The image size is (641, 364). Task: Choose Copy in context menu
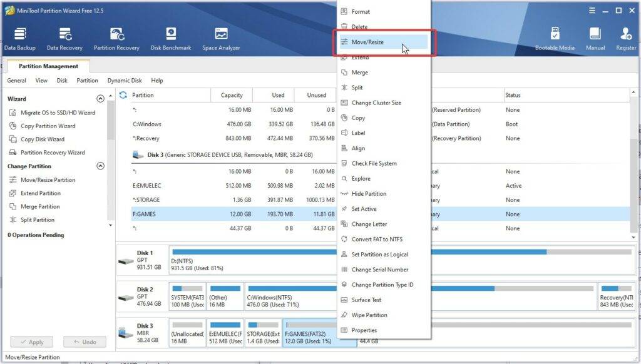pos(384,118)
